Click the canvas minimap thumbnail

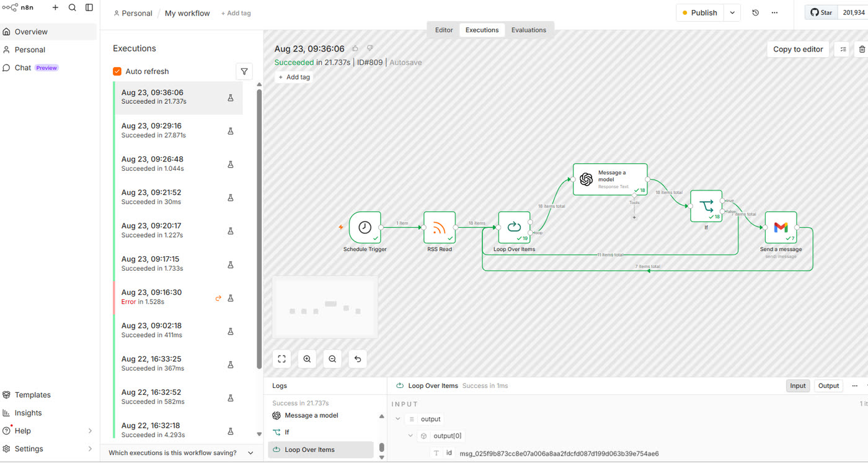(325, 307)
